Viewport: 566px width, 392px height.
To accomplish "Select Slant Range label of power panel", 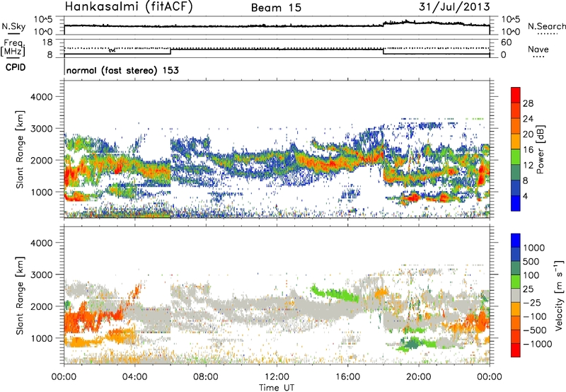I will [x=20, y=149].
